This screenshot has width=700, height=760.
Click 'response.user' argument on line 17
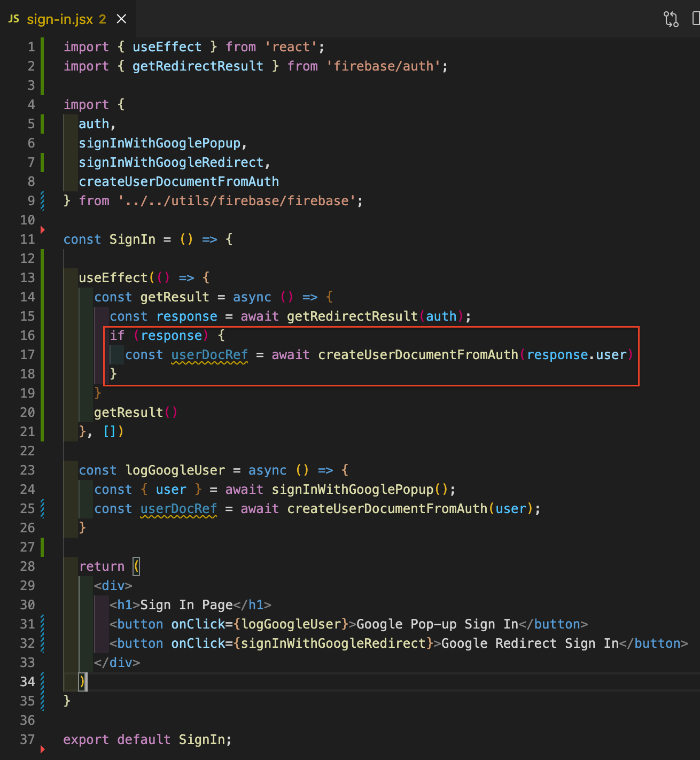click(x=577, y=355)
